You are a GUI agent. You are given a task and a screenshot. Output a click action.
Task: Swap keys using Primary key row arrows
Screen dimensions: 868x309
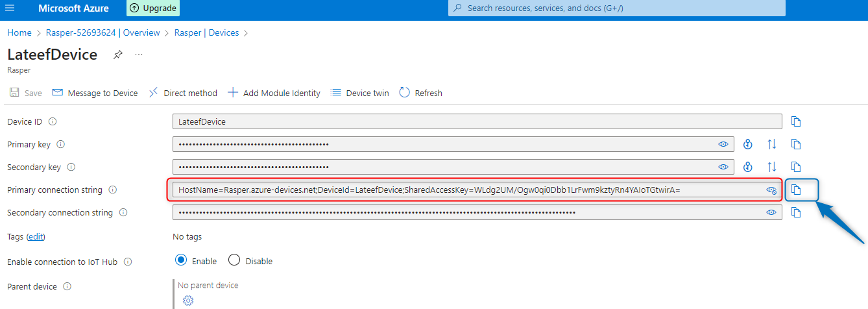pyautogui.click(x=772, y=144)
